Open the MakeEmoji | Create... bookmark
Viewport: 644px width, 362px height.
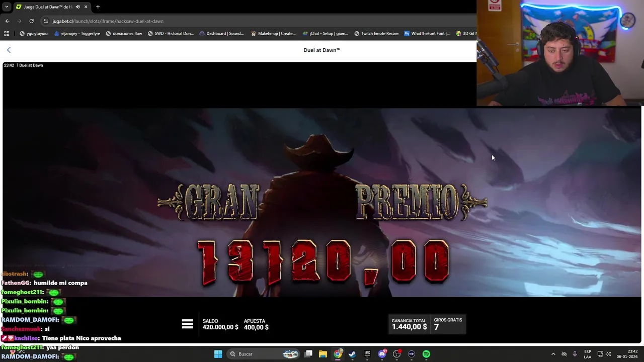(x=273, y=34)
